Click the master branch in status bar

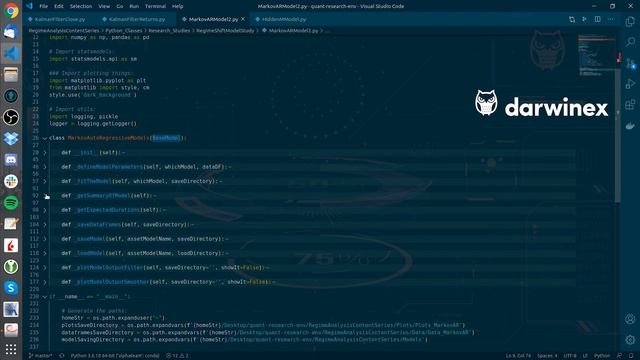coord(40,356)
